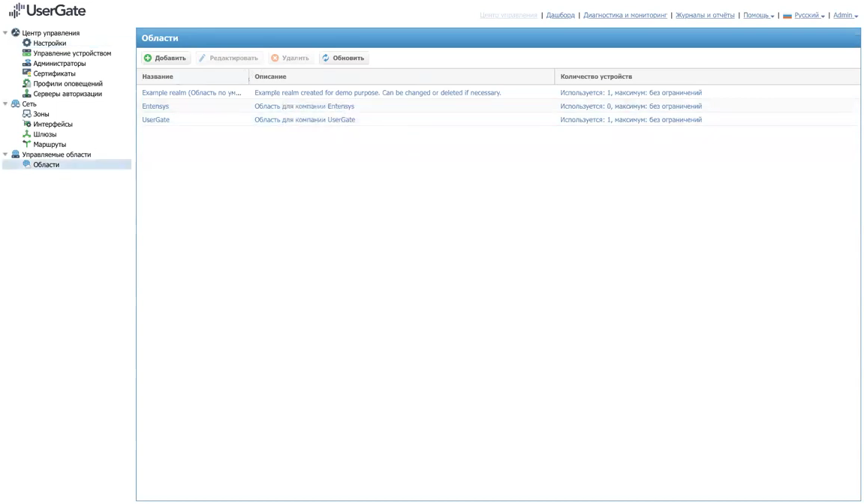Open the Admin user dropdown
This screenshot has height=504, width=864.
point(845,16)
